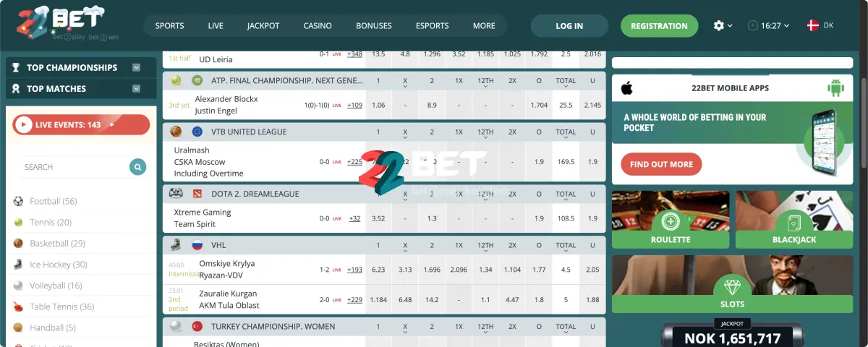868x347 pixels.
Task: Open the Bonuses menu
Action: tap(374, 26)
